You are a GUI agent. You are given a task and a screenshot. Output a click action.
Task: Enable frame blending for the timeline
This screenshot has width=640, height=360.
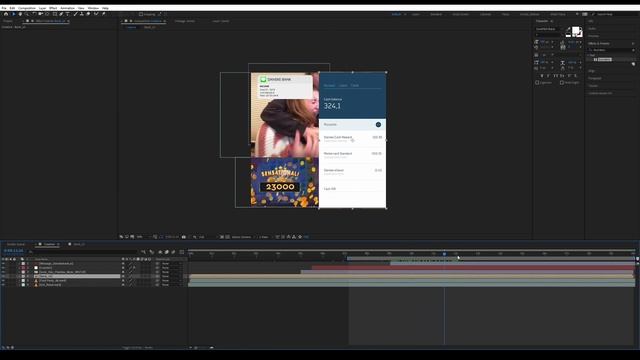[x=167, y=252]
